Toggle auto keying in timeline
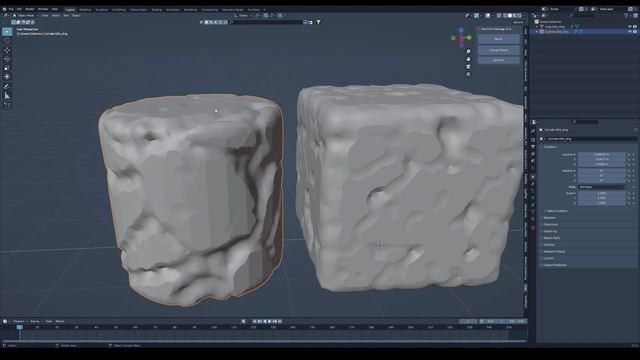Image resolution: width=640 pixels, height=360 pixels. coord(244,322)
